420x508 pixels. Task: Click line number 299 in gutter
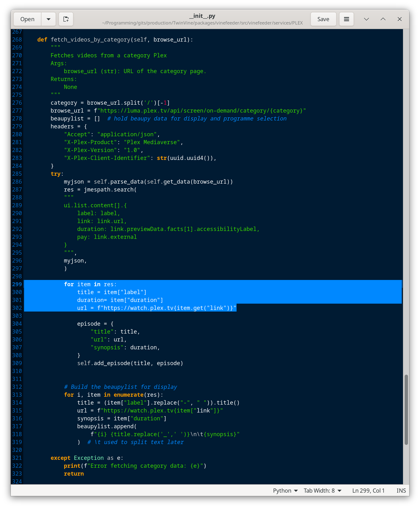pos(17,284)
